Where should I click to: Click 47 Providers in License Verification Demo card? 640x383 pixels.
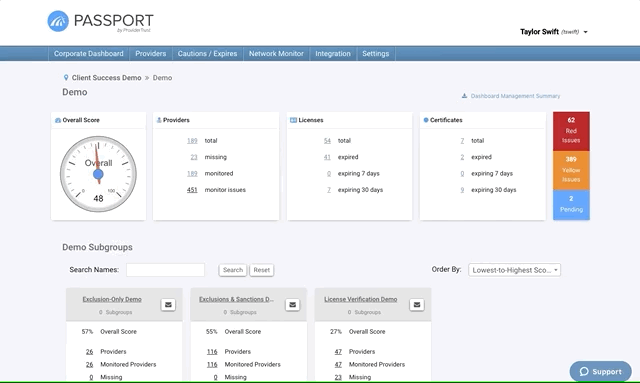point(338,352)
